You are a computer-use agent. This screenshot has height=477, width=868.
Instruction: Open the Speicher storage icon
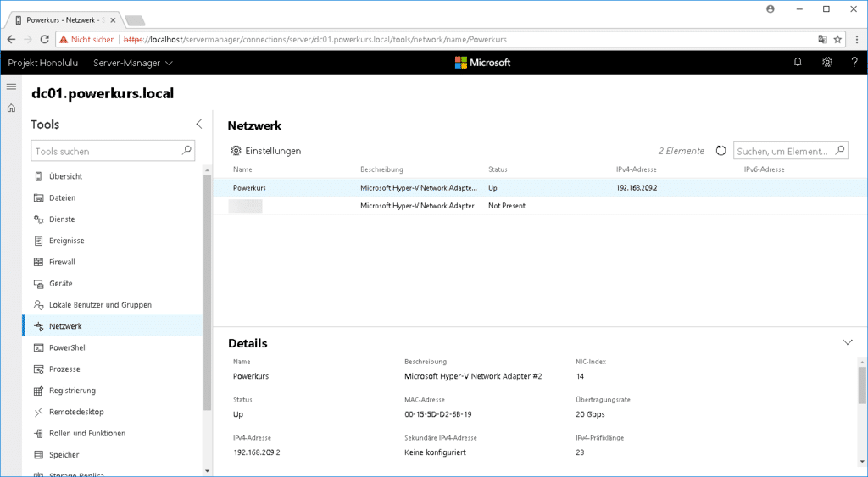(38, 455)
